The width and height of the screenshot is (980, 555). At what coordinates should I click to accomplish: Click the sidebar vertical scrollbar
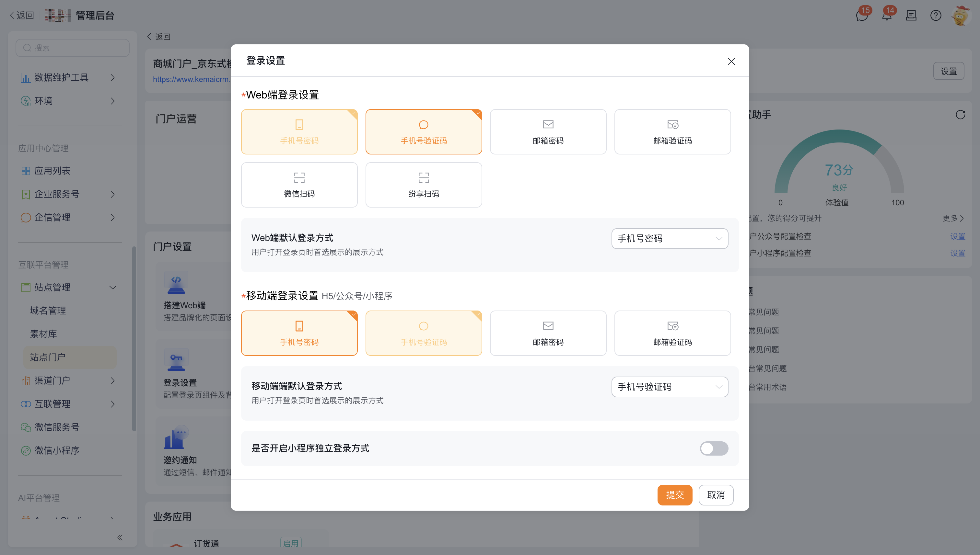click(134, 339)
